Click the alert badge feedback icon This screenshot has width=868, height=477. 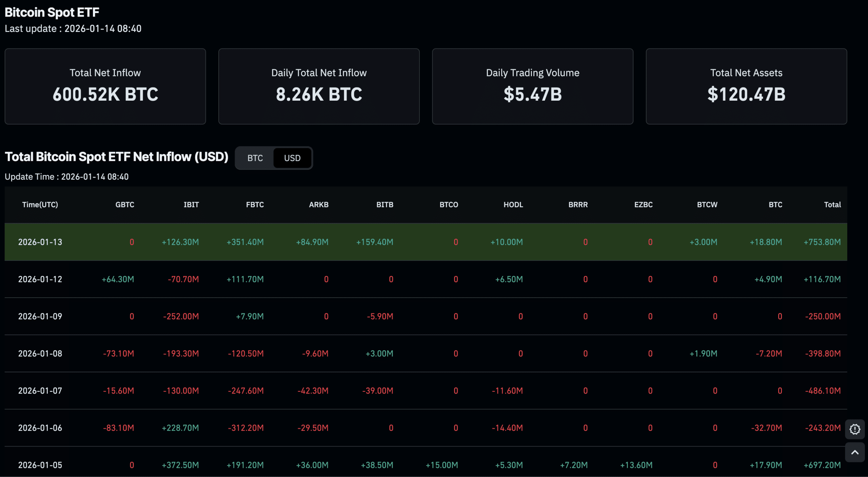854,429
